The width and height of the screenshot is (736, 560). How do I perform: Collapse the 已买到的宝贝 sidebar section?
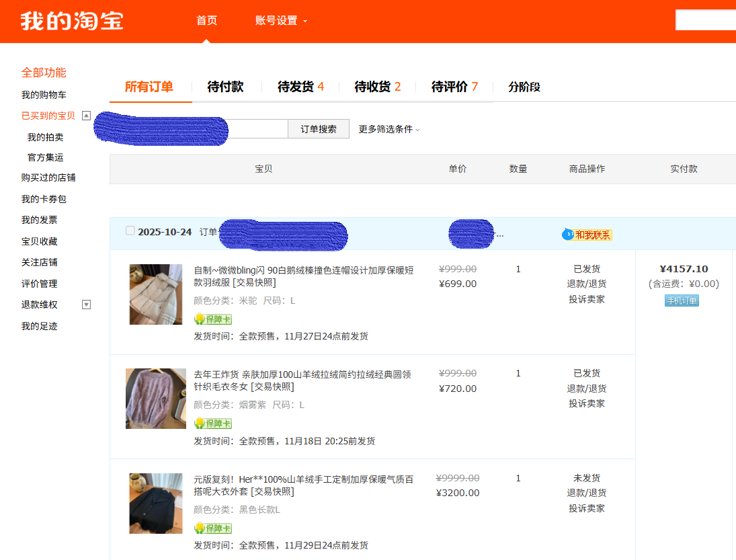pyautogui.click(x=86, y=116)
